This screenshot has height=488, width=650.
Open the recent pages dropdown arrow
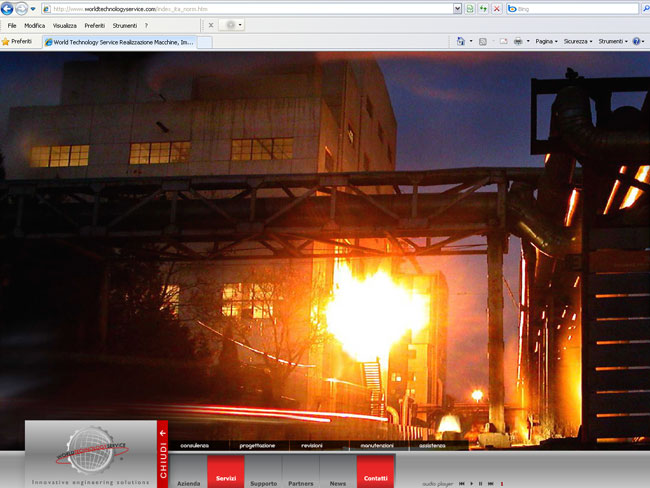click(33, 9)
